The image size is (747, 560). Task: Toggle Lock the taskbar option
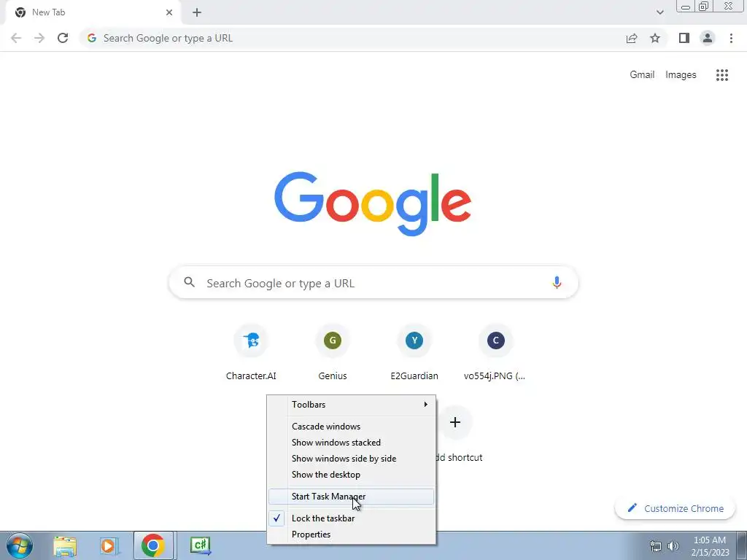351,518
